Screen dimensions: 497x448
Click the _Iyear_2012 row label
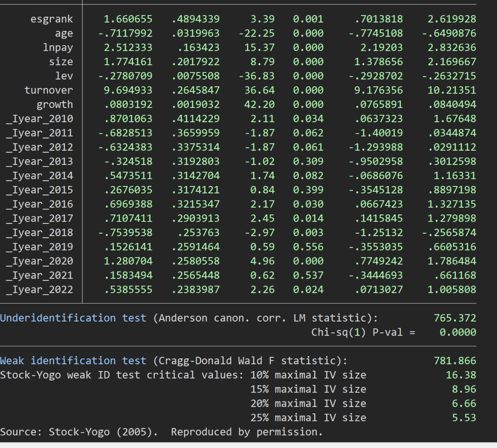pos(39,147)
